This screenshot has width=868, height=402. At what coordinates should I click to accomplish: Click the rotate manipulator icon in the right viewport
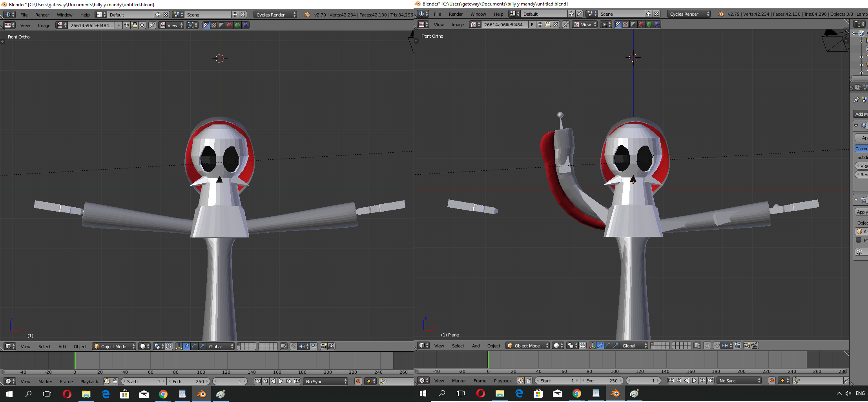click(x=608, y=345)
